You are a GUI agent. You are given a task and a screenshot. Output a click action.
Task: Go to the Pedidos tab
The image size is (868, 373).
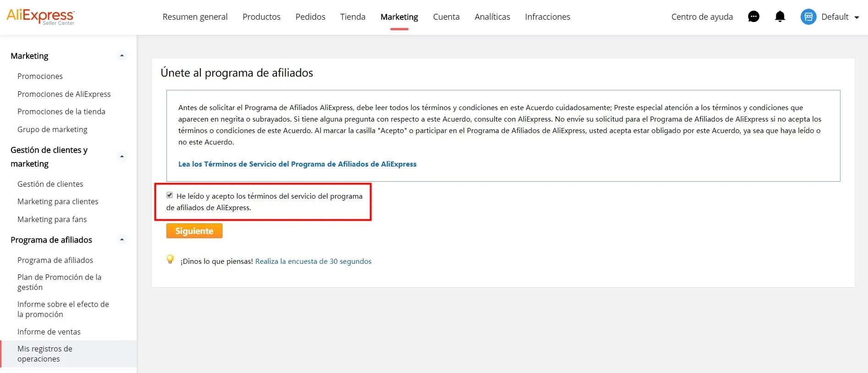(x=310, y=17)
